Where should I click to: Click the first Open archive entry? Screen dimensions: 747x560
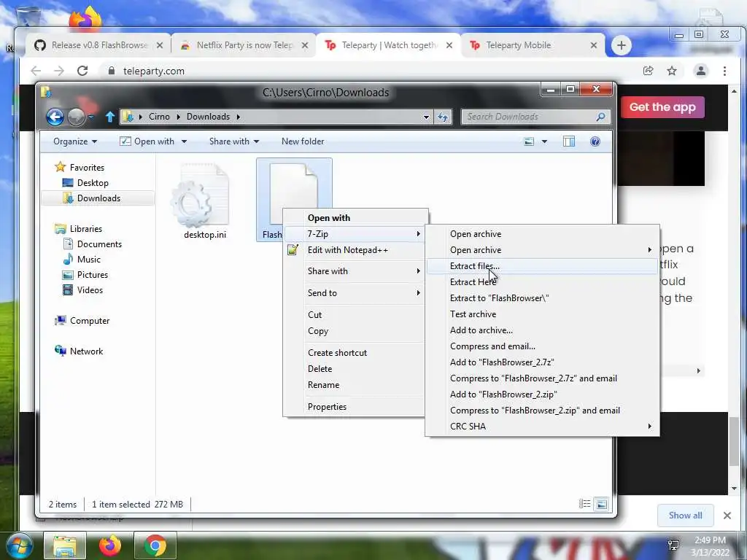tap(542, 234)
